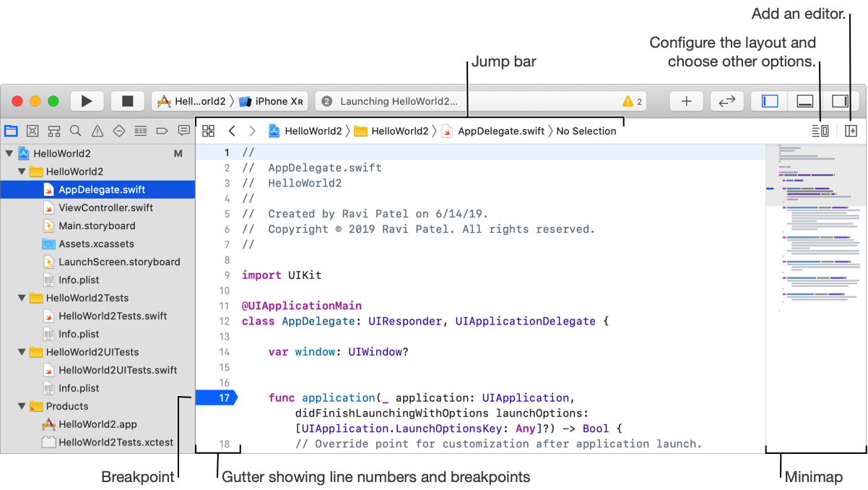Open the Find navigator magnifier icon
The image size is (868, 490).
(76, 131)
